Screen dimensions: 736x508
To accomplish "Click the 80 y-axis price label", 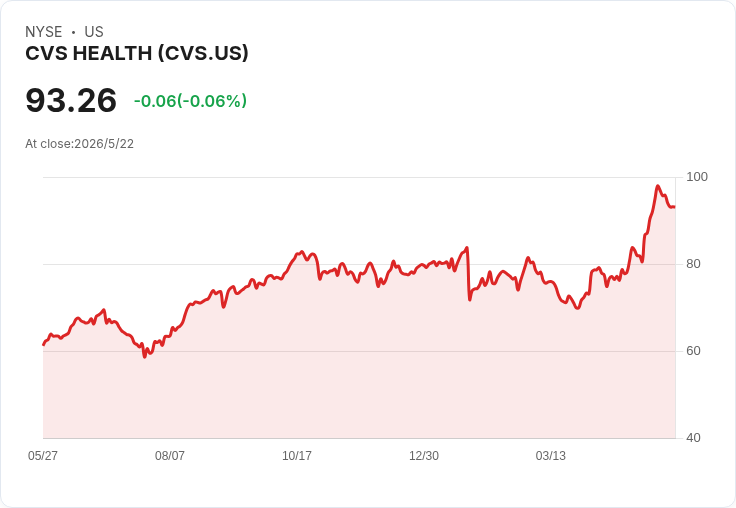I will point(693,264).
